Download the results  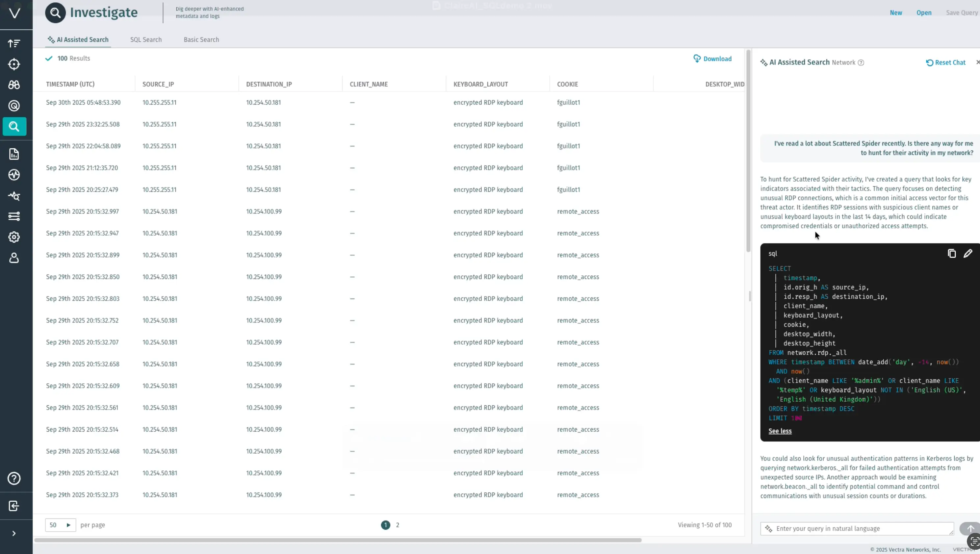coord(712,59)
